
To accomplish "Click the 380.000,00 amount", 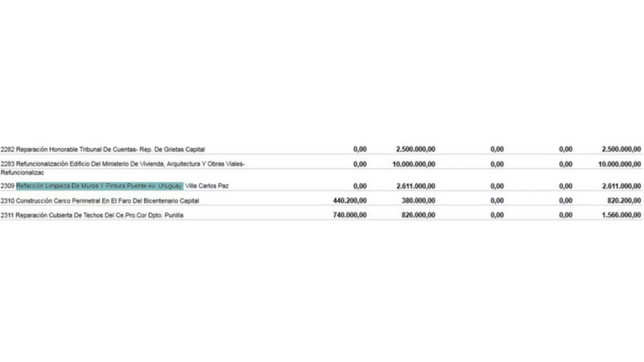I will (418, 201).
